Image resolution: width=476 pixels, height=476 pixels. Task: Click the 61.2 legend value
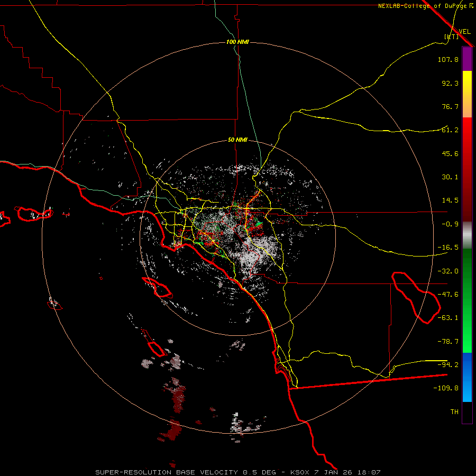click(x=450, y=130)
